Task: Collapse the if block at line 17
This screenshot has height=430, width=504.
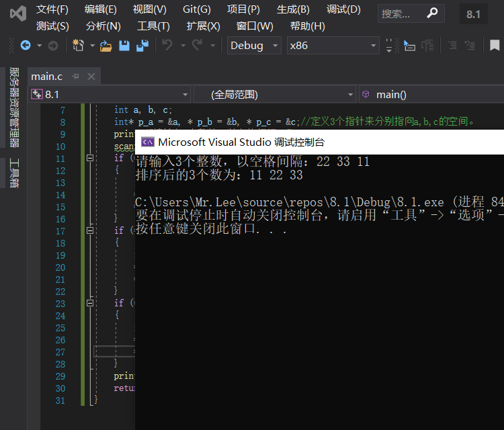Action: [90, 230]
